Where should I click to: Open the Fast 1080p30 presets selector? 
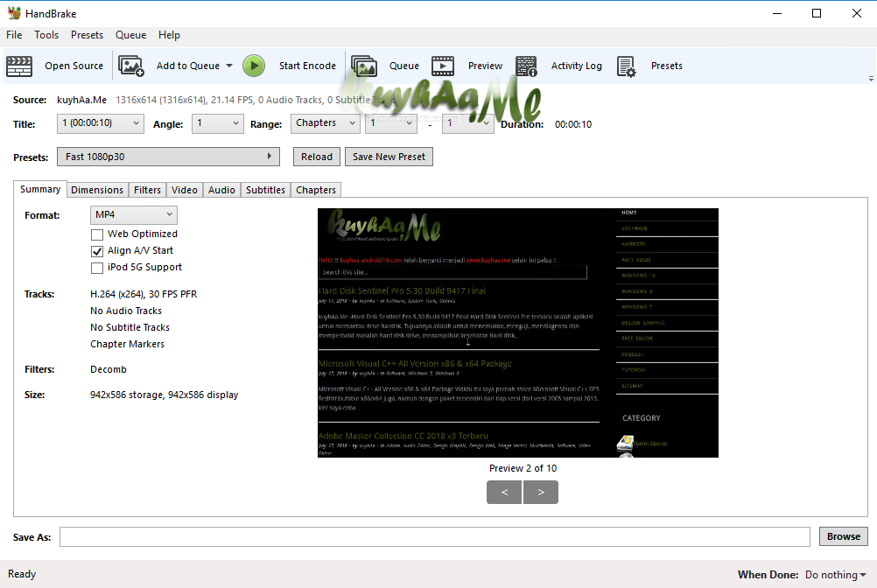click(168, 157)
